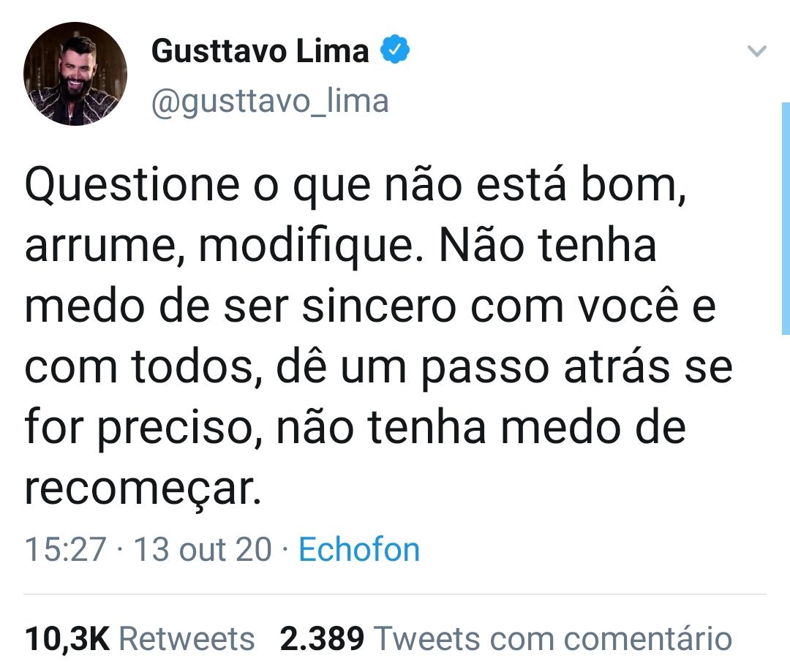Click the 15:27 tweet time
The image size is (790, 672).
(66, 549)
